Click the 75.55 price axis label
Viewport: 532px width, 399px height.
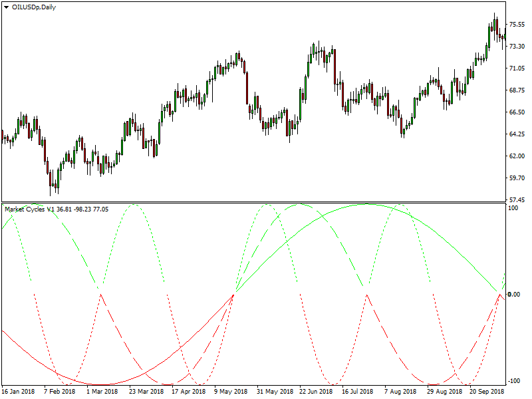[x=517, y=25]
